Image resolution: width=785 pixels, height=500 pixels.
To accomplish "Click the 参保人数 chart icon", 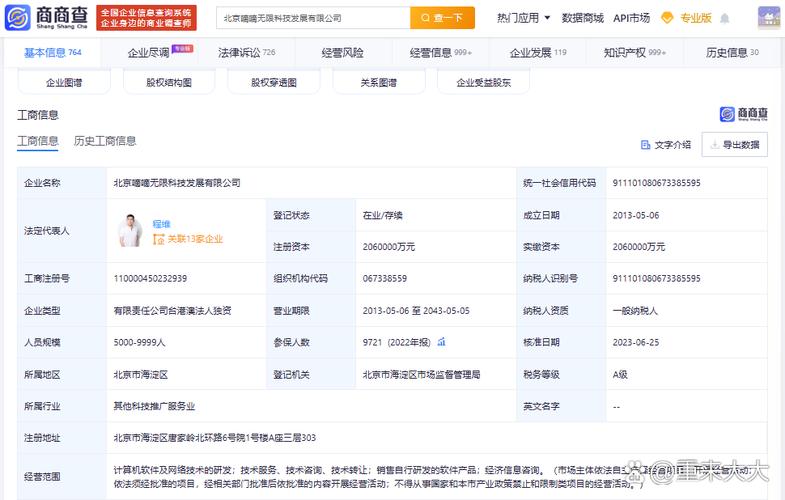I will pos(442,342).
